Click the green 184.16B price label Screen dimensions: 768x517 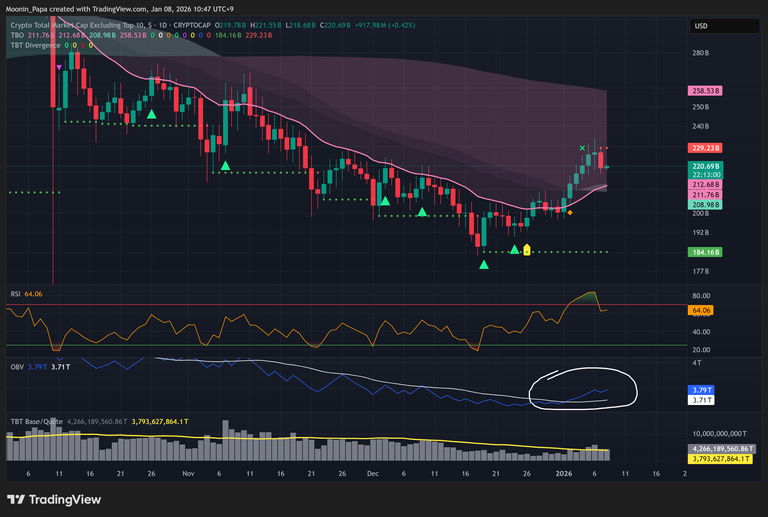(x=705, y=252)
